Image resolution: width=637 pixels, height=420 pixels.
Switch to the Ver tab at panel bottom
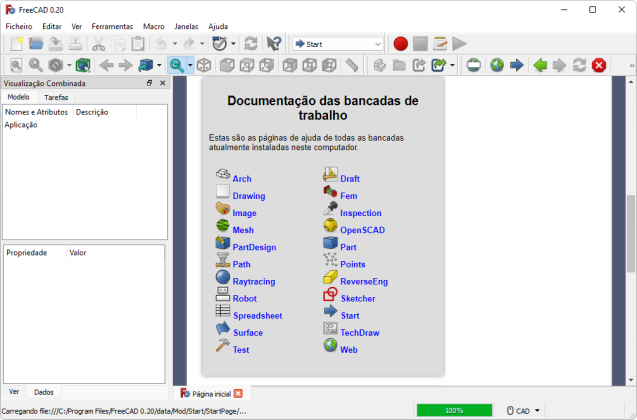(x=14, y=392)
